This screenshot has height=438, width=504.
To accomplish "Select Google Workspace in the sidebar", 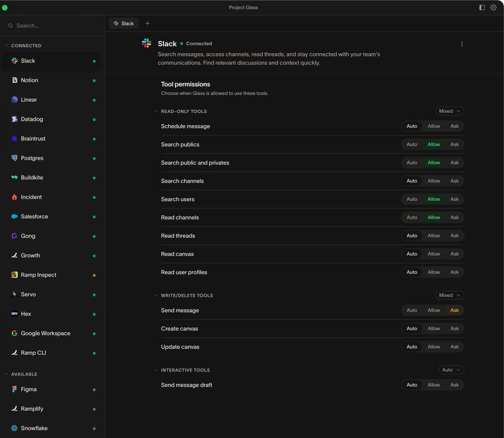I will [x=51, y=333].
